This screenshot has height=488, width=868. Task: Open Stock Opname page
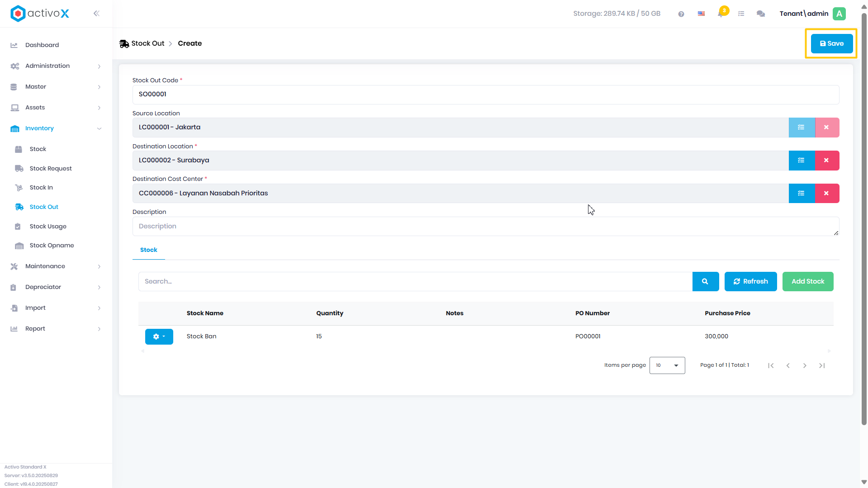(x=52, y=246)
